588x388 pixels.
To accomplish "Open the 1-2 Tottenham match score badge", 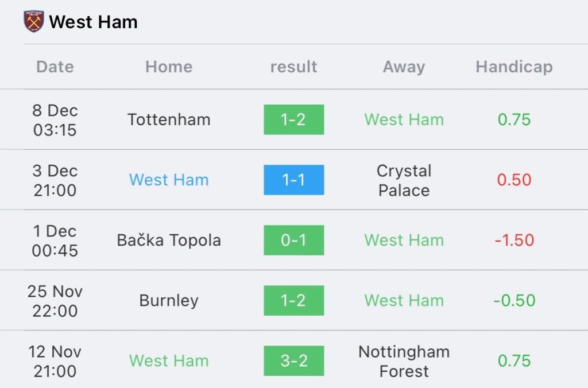I will (x=293, y=119).
